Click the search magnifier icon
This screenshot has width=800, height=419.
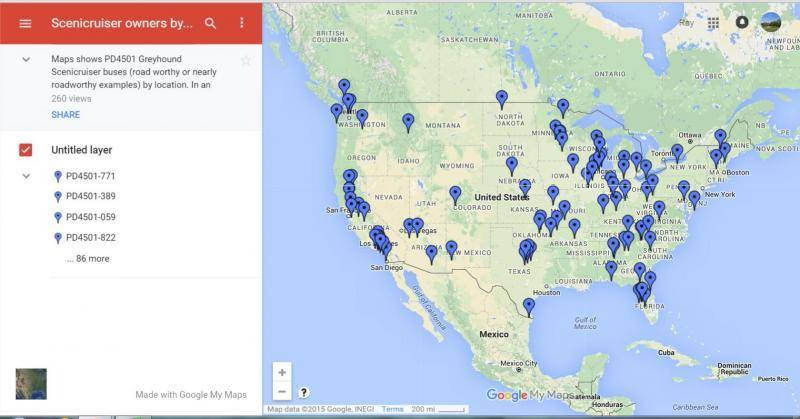[x=210, y=23]
